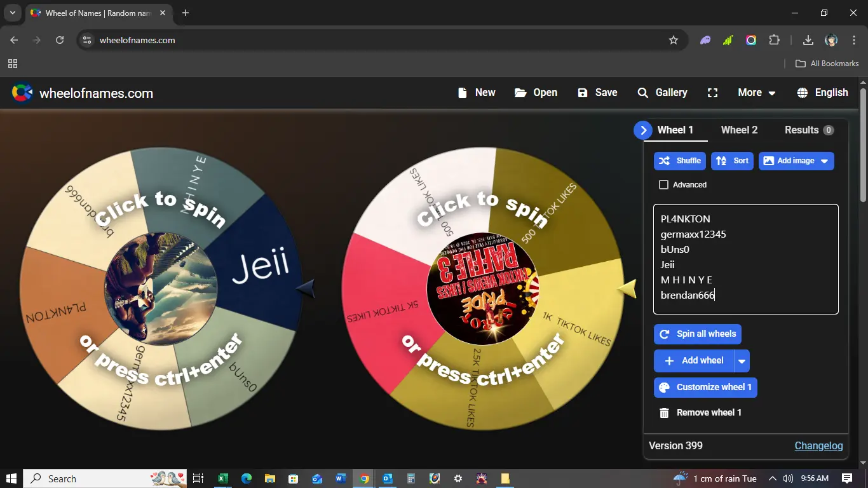Close the Wheel of Names tab
The height and width of the screenshot is (488, 868).
[x=161, y=13]
